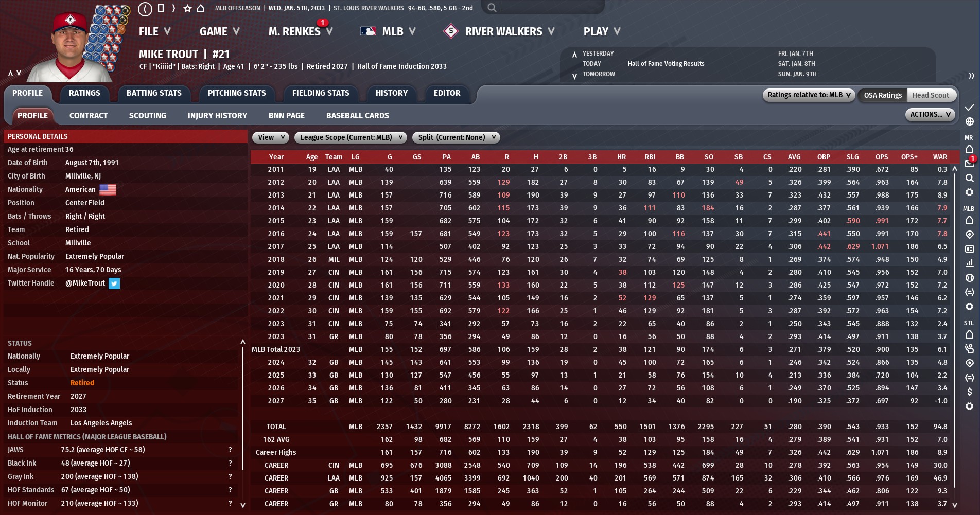
Task: Switch ratings to Head Scout
Action: pos(930,95)
